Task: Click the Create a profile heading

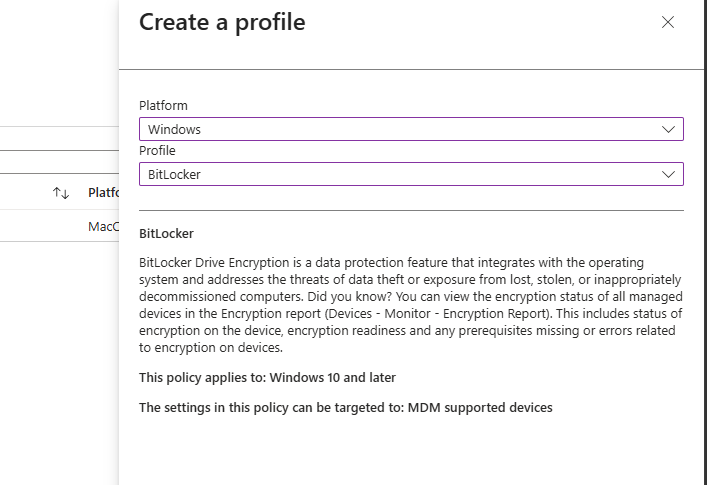Action: coord(222,22)
